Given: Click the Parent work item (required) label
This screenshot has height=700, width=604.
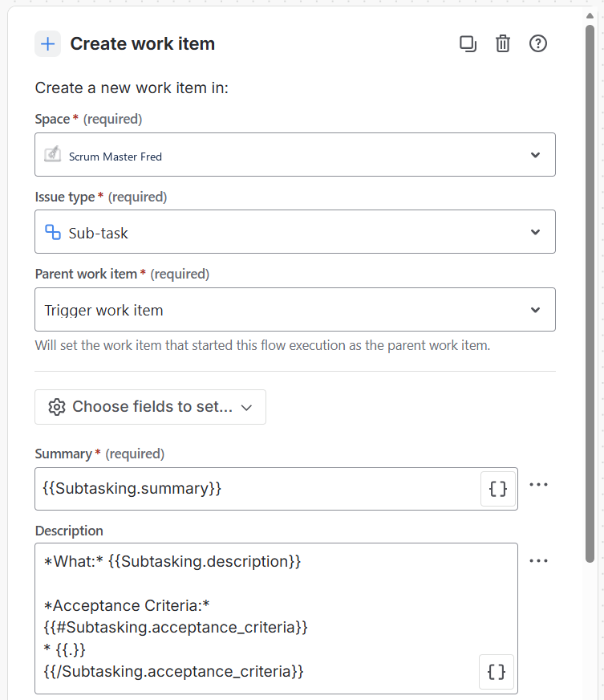Looking at the screenshot, I should (x=122, y=274).
